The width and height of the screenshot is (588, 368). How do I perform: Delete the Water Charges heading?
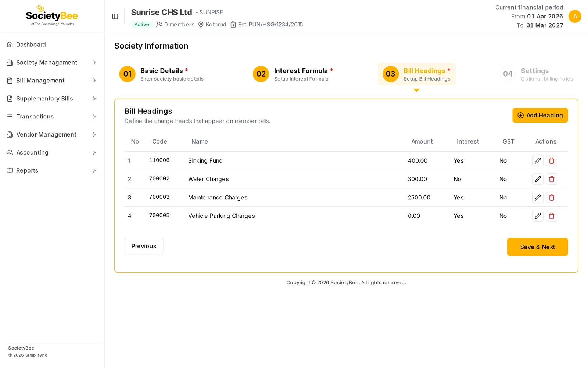pyautogui.click(x=552, y=179)
